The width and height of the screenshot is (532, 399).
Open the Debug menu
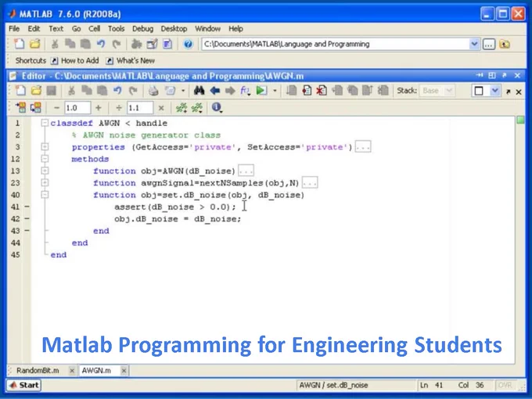tap(142, 29)
